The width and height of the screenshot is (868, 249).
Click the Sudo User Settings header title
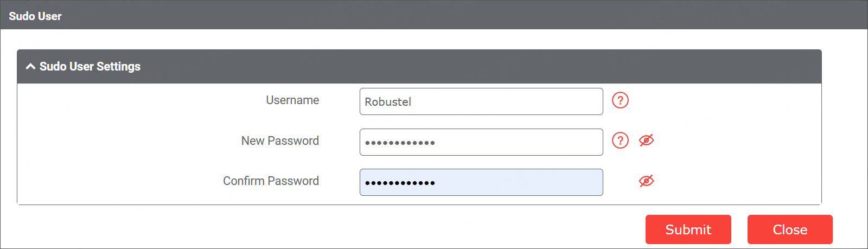[90, 67]
